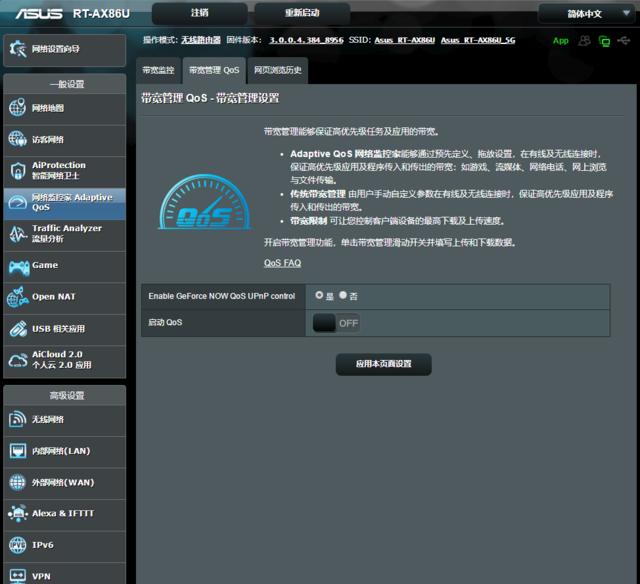Click the Asus_RT-AX86U SSID link
The width and height of the screenshot is (640, 584).
pyautogui.click(x=404, y=40)
